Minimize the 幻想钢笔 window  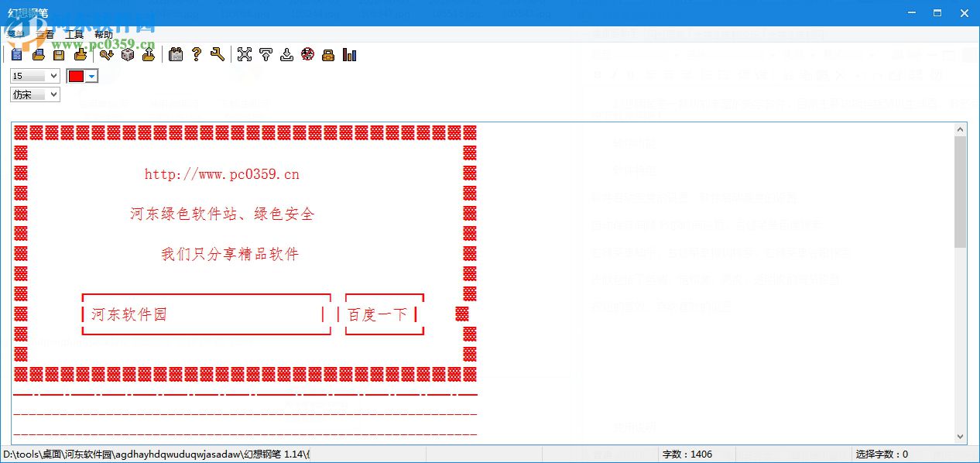(911, 13)
